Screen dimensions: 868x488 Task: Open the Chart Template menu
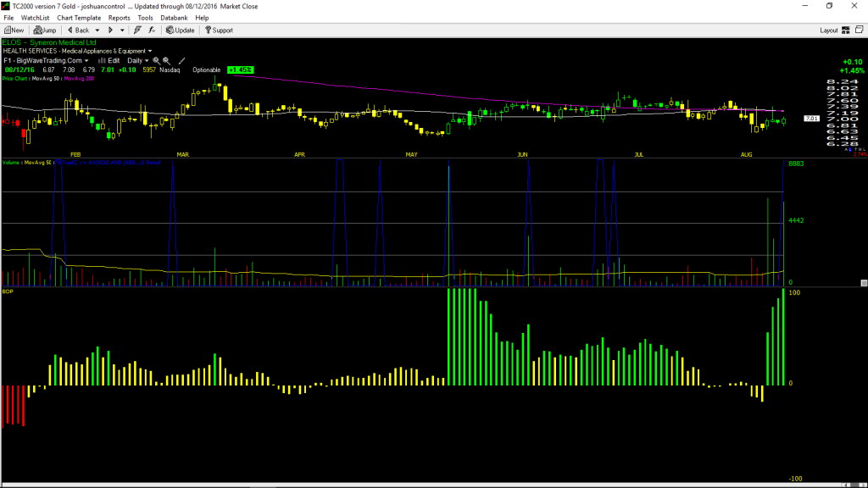(x=79, y=18)
